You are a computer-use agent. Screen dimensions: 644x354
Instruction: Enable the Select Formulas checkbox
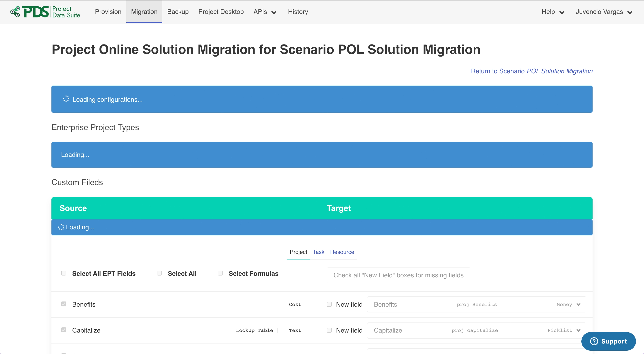click(220, 273)
